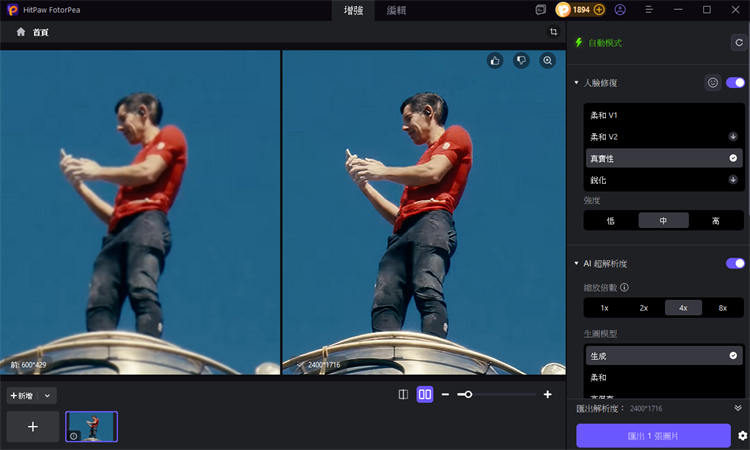Click the 匯出 1 張圖片 export button
This screenshot has width=750, height=450.
pos(653,436)
